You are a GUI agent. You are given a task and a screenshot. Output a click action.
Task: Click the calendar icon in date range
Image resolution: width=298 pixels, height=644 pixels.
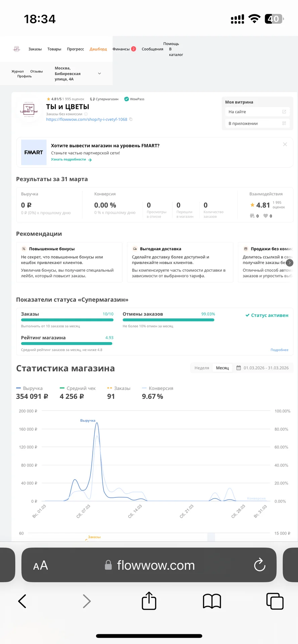[x=239, y=368]
